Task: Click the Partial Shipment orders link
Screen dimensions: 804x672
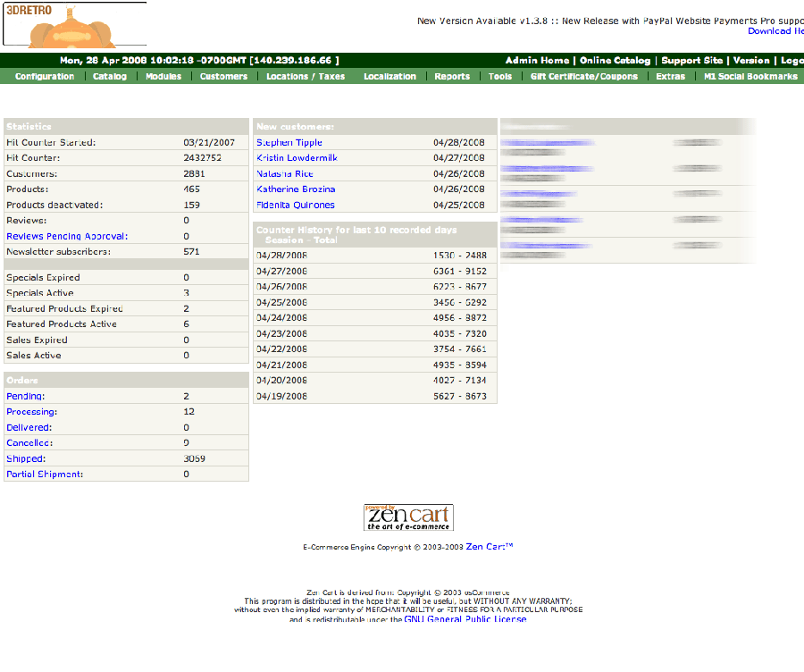Action: (x=45, y=475)
